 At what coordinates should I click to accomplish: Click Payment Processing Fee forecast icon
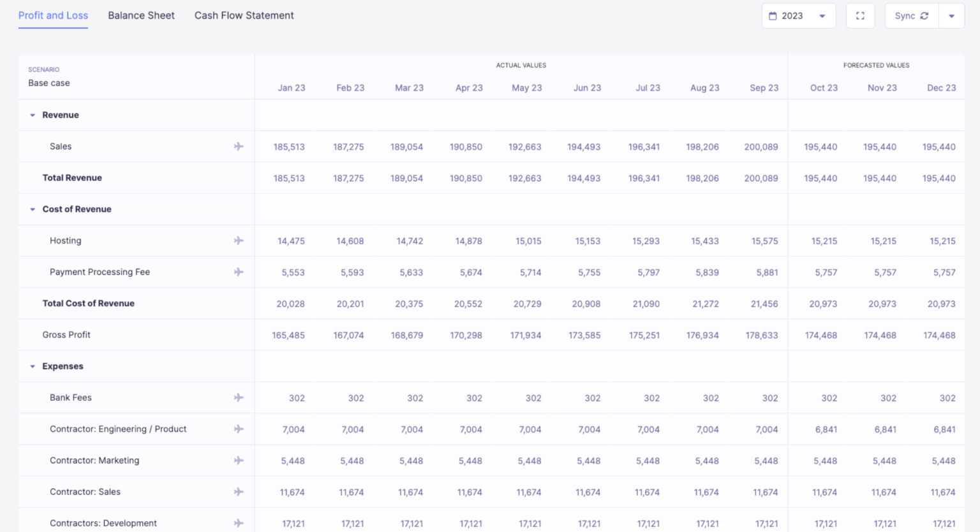coord(239,272)
